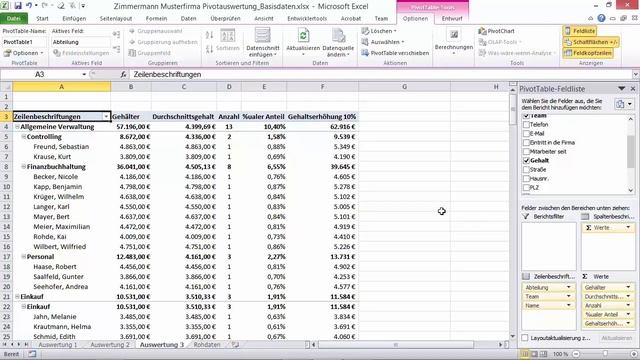The height and width of the screenshot is (360, 640).
Task: Save the workbook via quick access icon
Action: 18,6
